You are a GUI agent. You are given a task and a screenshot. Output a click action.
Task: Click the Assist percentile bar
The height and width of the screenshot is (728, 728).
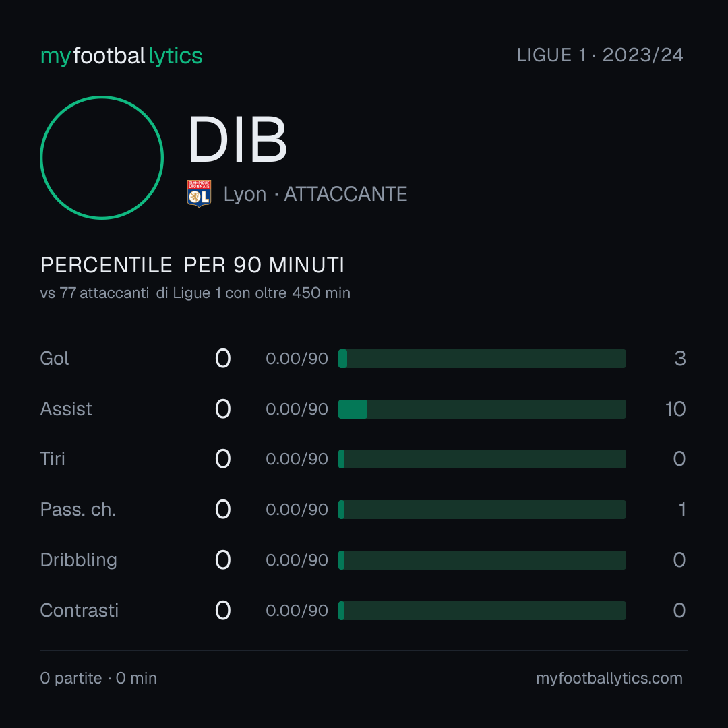point(482,409)
